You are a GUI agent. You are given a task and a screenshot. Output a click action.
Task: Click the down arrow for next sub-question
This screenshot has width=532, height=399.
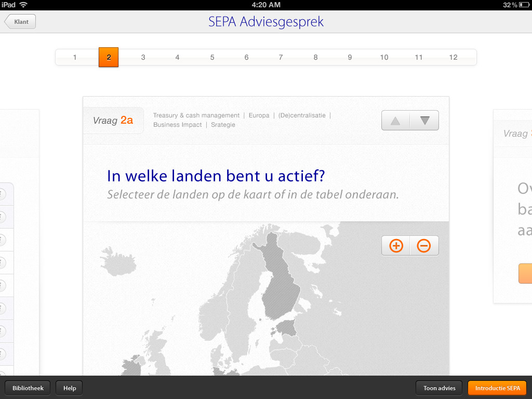point(424,121)
